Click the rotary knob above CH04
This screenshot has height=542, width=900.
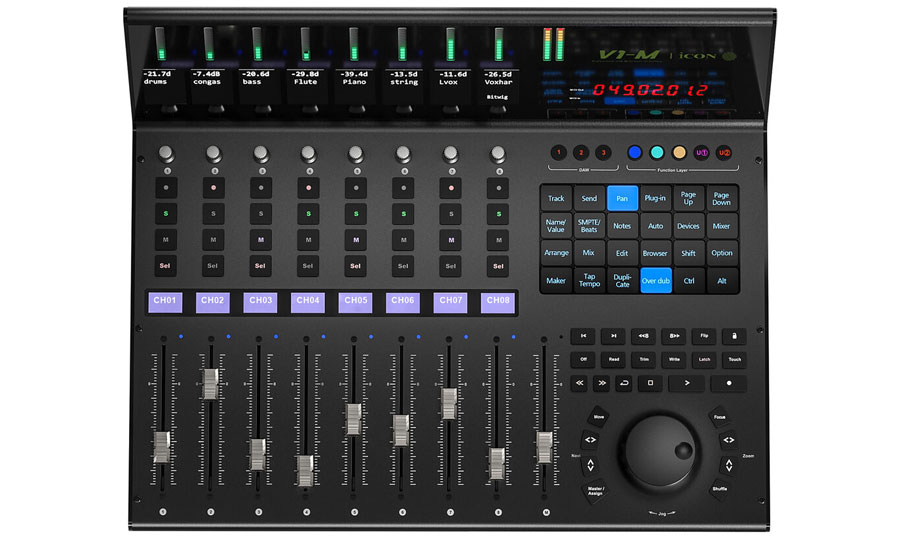point(308,154)
